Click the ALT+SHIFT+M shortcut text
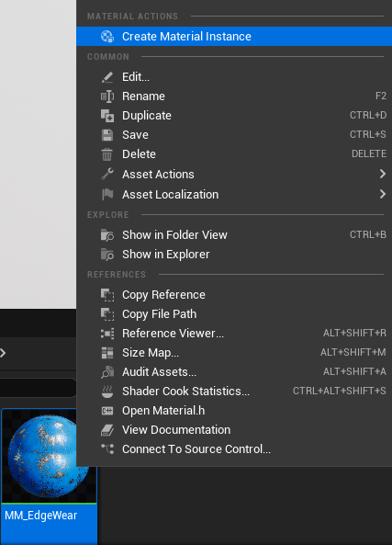Viewport: 392px width, 545px height. pyautogui.click(x=353, y=352)
